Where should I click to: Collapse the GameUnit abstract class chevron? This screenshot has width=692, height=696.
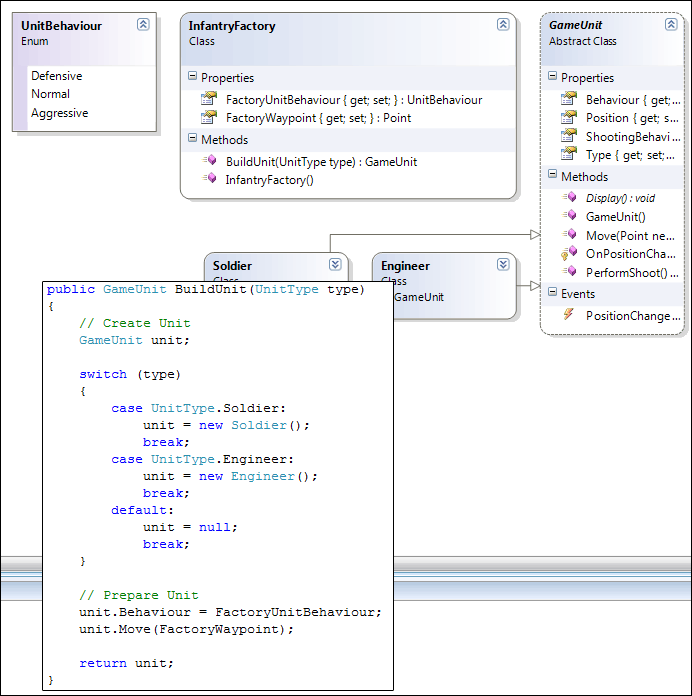coord(671,24)
